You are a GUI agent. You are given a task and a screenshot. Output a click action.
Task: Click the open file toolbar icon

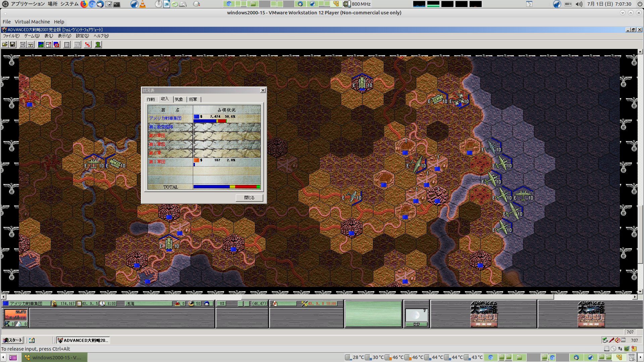pyautogui.click(x=5, y=45)
